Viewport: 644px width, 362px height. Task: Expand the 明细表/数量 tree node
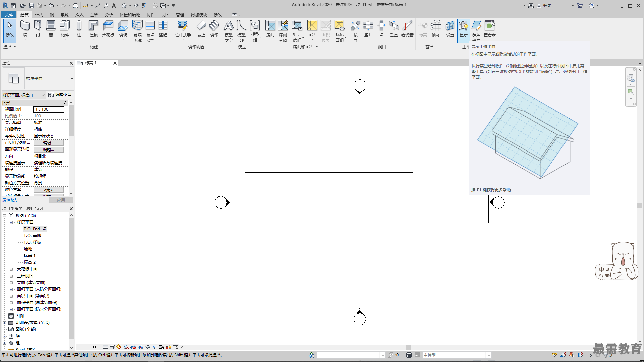coord(4,323)
